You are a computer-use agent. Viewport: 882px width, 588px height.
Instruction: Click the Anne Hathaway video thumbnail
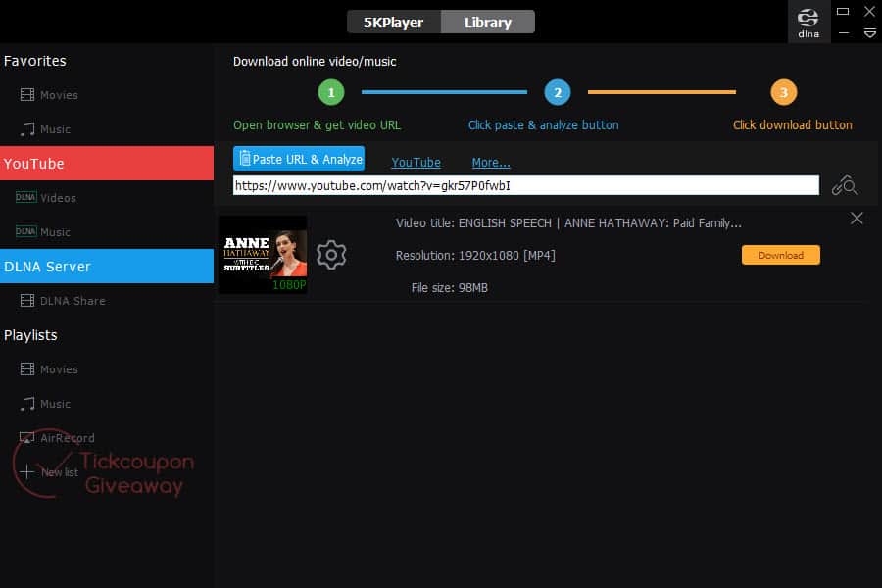263,255
